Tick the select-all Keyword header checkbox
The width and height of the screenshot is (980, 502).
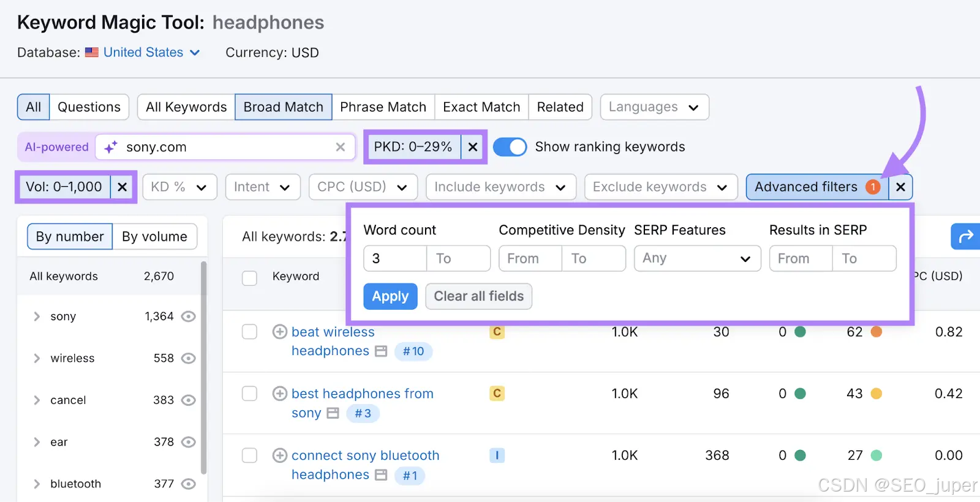coord(249,278)
